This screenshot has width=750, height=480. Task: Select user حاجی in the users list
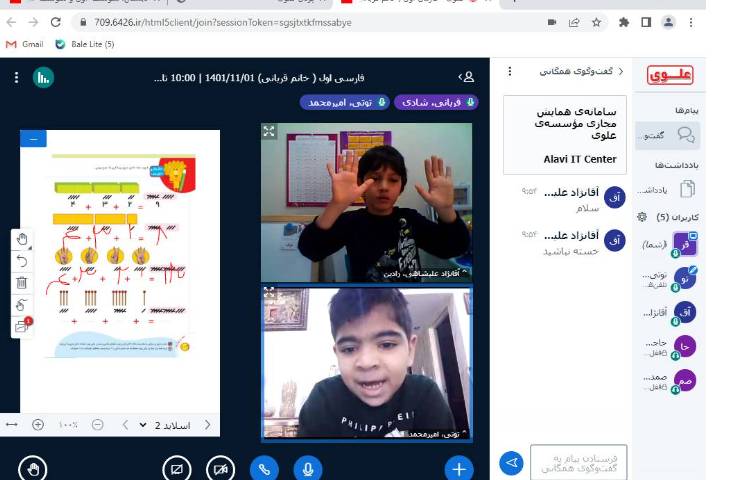point(671,347)
